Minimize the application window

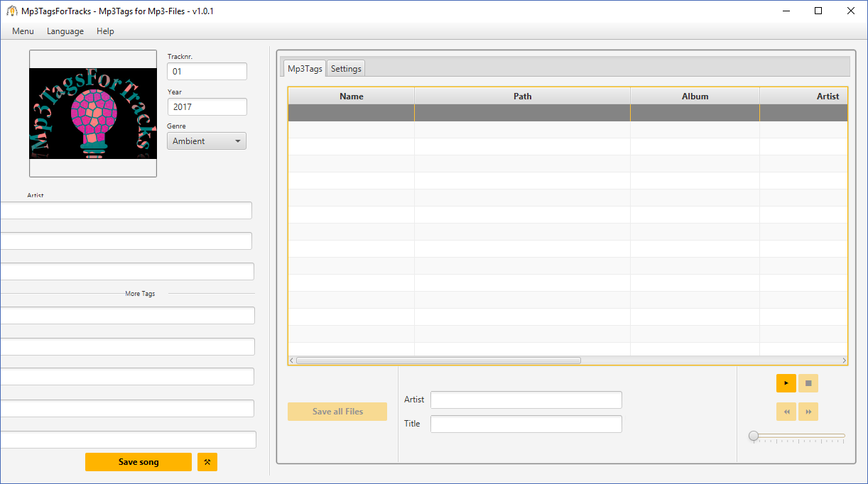pyautogui.click(x=786, y=11)
